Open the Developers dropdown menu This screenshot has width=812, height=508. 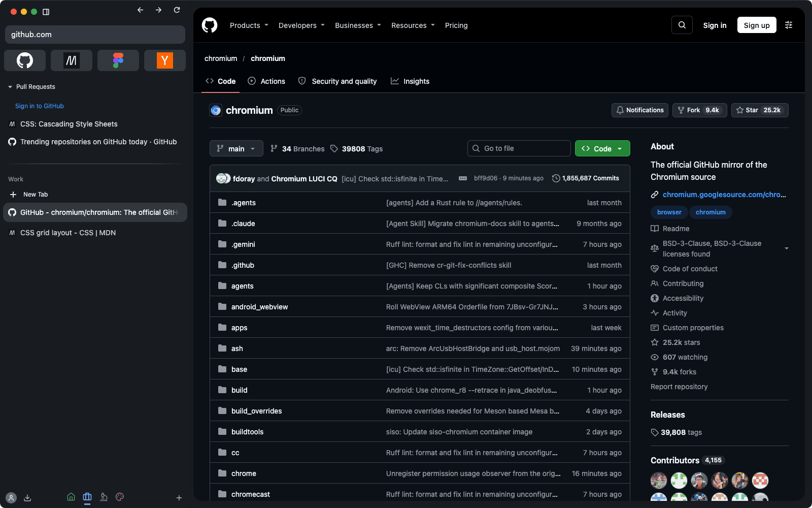pos(301,25)
